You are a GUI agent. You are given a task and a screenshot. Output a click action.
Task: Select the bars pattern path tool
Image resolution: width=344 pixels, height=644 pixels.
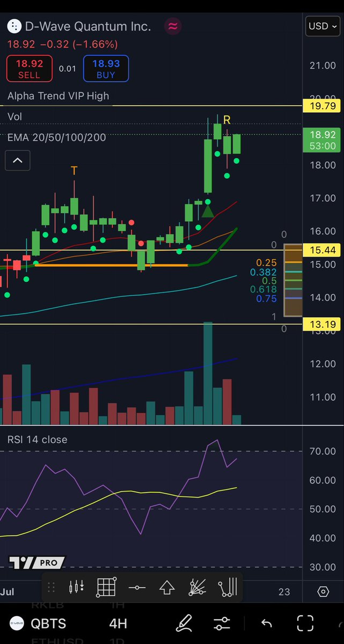tap(228, 587)
